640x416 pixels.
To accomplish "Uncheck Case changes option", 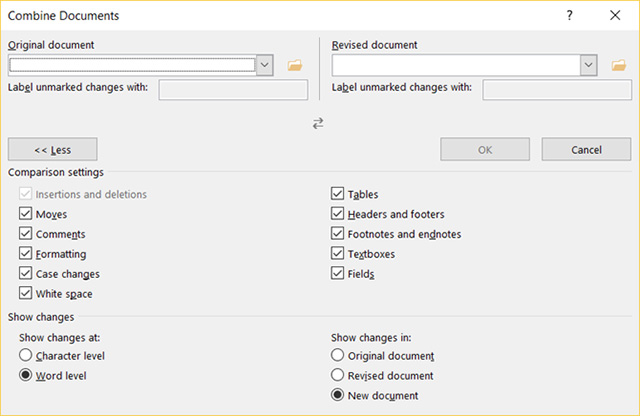I will click(x=25, y=274).
